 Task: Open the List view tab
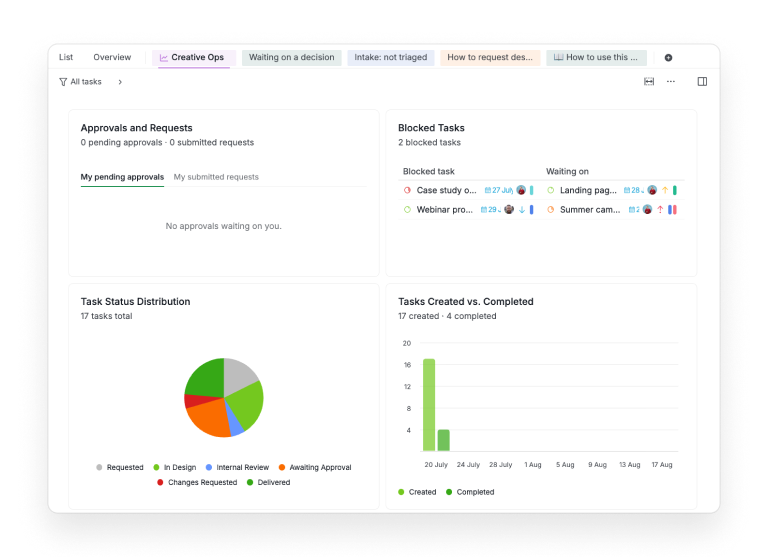(66, 57)
